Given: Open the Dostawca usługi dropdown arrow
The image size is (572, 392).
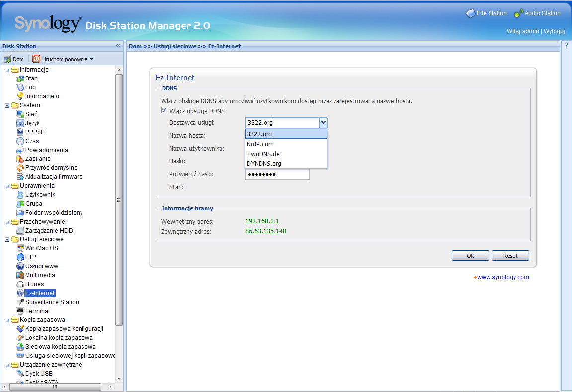Looking at the screenshot, I should (x=323, y=123).
